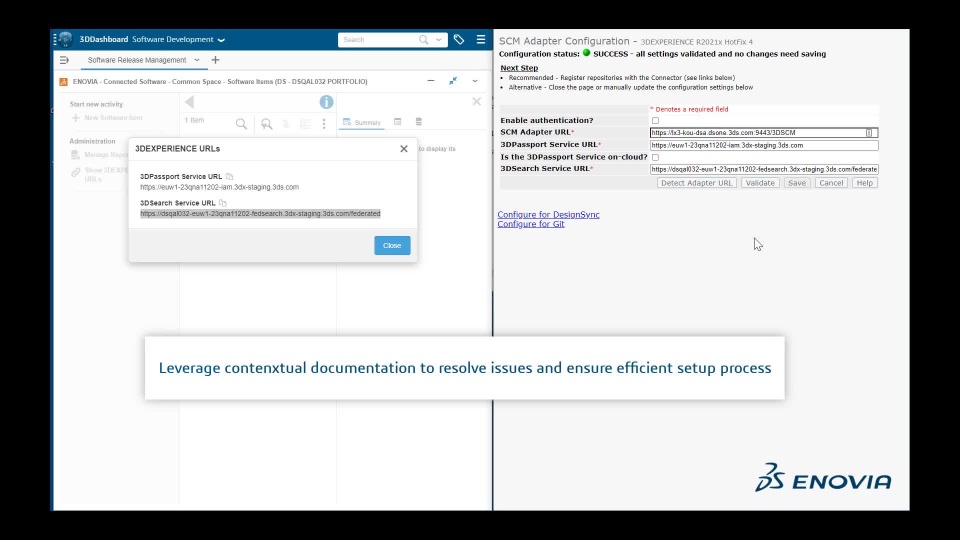Expand the Software Release Management tab menu
This screenshot has height=540, width=960.
click(x=197, y=60)
